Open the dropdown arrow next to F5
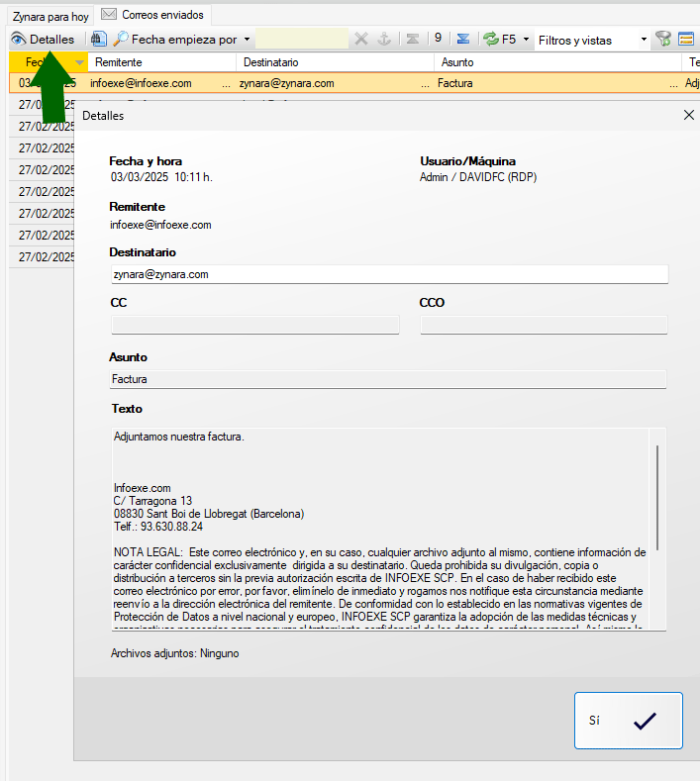Screen dimensions: 700x781 (526, 41)
